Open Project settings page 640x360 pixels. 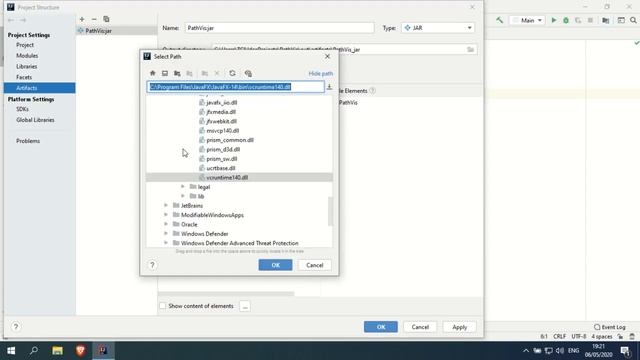coord(25,45)
